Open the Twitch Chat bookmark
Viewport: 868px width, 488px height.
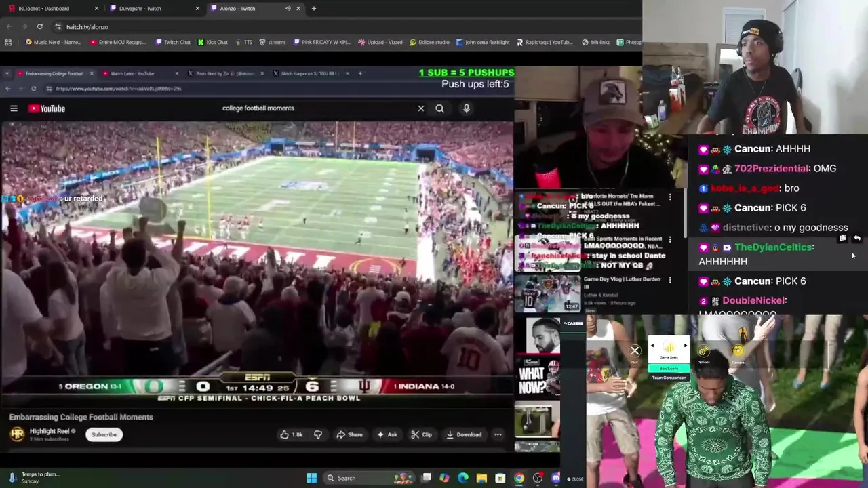pyautogui.click(x=173, y=42)
